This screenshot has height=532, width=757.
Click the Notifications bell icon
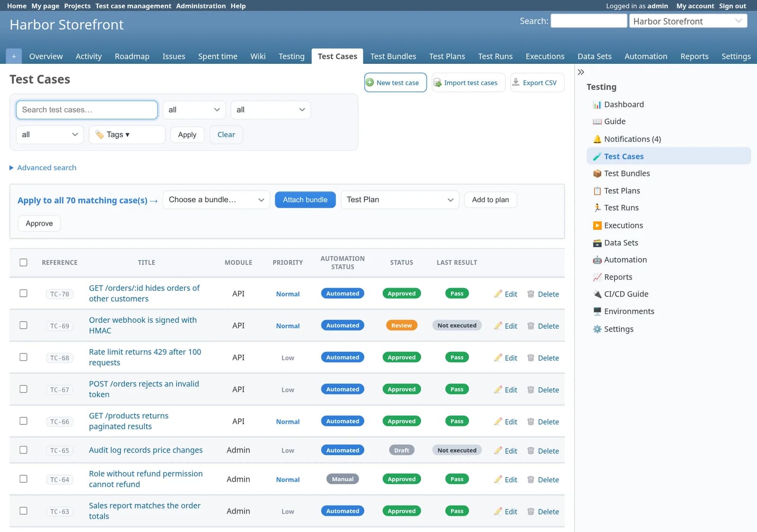point(597,139)
